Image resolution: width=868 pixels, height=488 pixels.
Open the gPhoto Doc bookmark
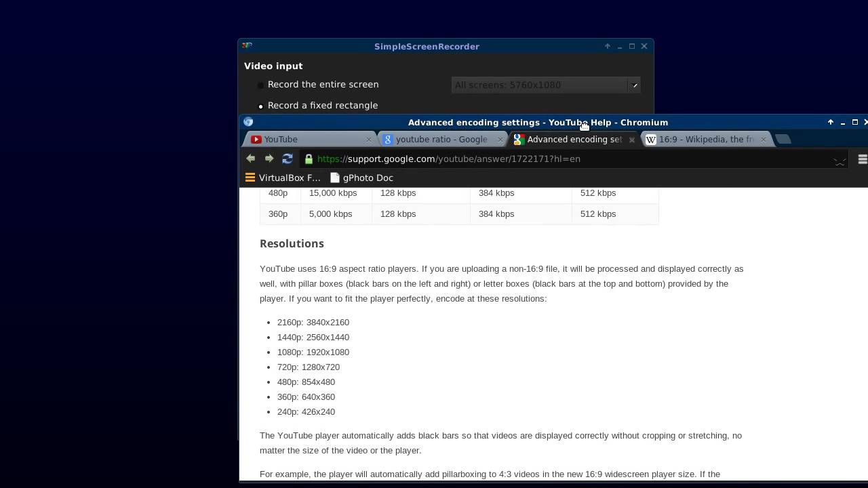362,178
